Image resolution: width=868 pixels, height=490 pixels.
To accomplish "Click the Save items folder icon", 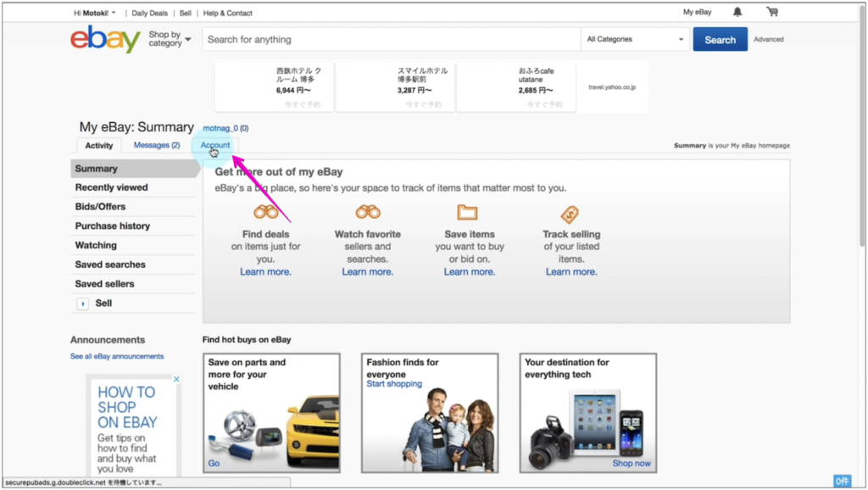I will [467, 212].
